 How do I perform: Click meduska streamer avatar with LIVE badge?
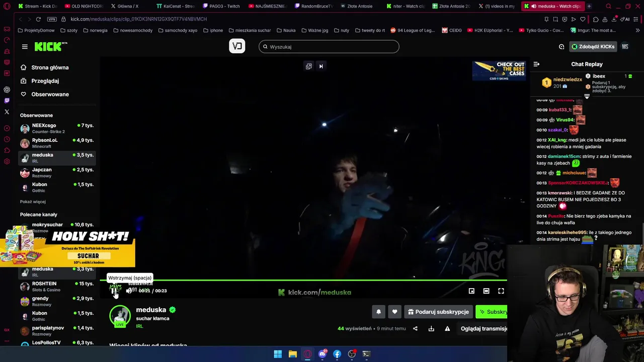click(120, 316)
